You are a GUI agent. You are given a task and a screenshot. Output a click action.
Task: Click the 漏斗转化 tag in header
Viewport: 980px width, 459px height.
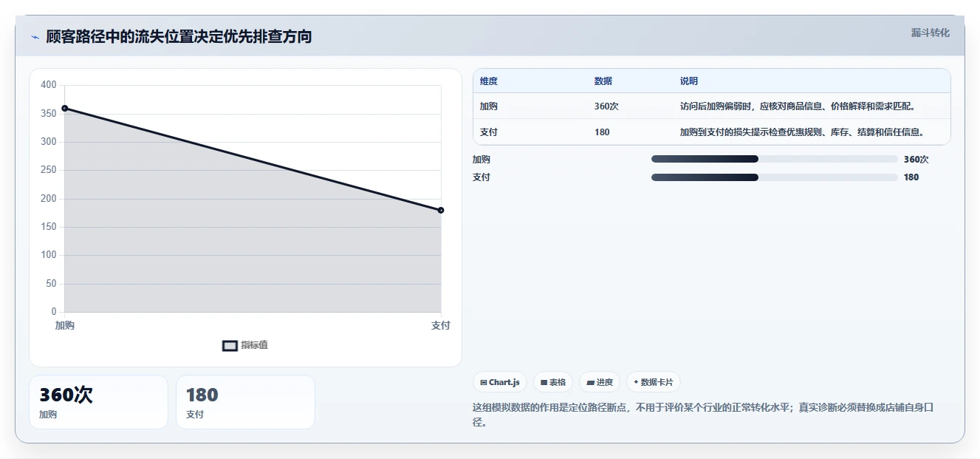point(930,33)
